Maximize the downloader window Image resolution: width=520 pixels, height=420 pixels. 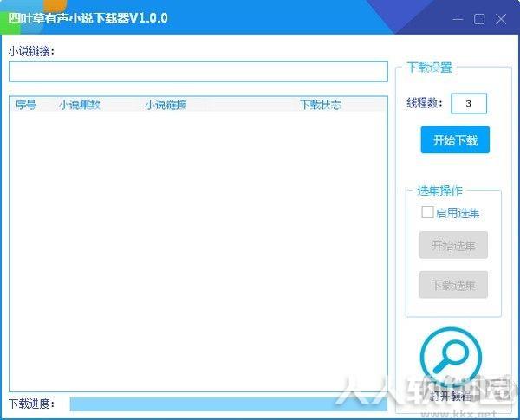coord(479,19)
